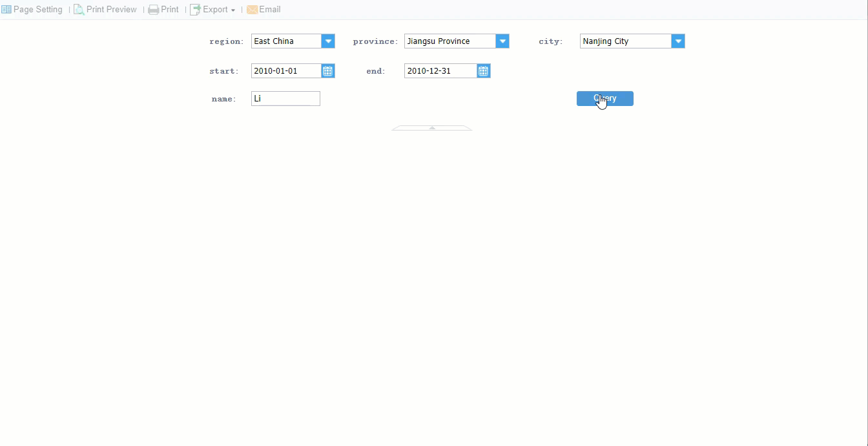Select the Print toolbar entry

(169, 9)
